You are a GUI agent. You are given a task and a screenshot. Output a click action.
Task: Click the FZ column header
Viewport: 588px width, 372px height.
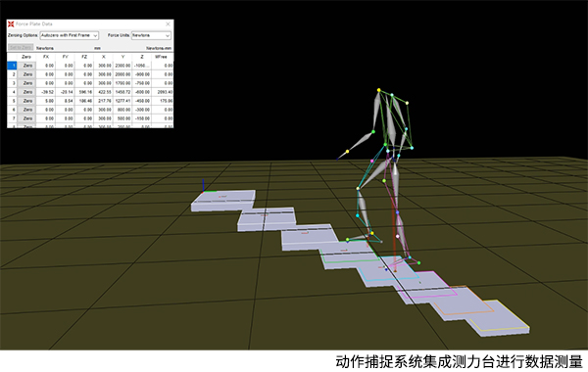(x=84, y=57)
